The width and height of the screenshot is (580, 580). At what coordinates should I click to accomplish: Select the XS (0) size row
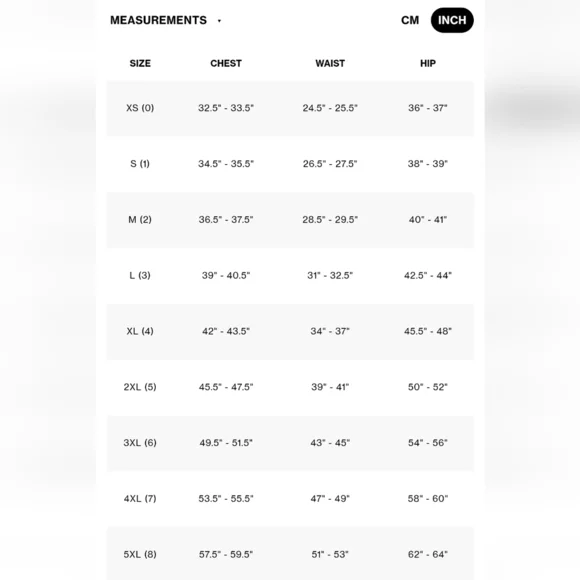tap(290, 108)
